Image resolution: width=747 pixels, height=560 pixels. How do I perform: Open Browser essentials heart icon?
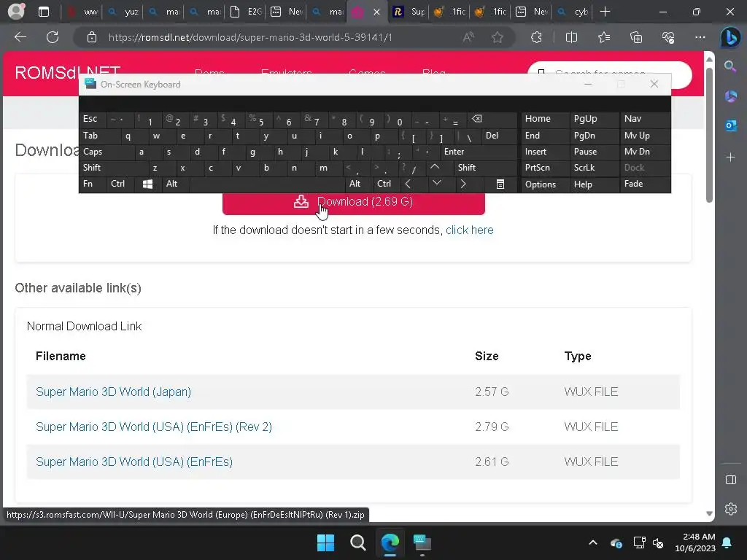(x=668, y=37)
